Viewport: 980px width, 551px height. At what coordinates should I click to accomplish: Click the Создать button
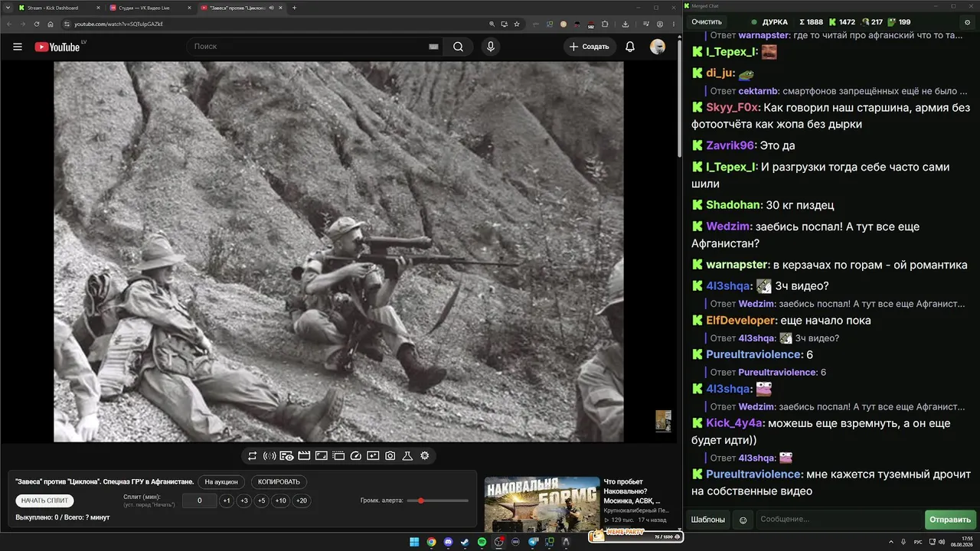[x=590, y=47]
